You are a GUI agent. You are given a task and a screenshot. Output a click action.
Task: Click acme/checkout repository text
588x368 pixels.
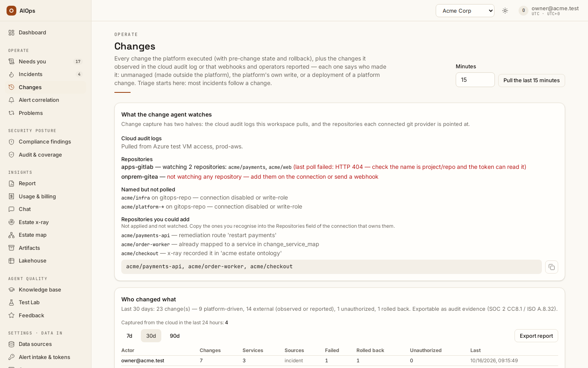(140, 254)
